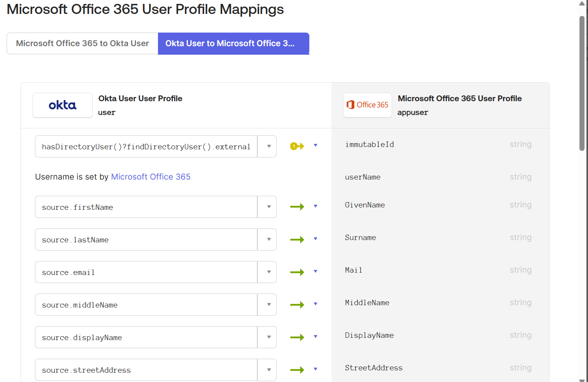Click the scrollbar down arrow

coord(582,380)
